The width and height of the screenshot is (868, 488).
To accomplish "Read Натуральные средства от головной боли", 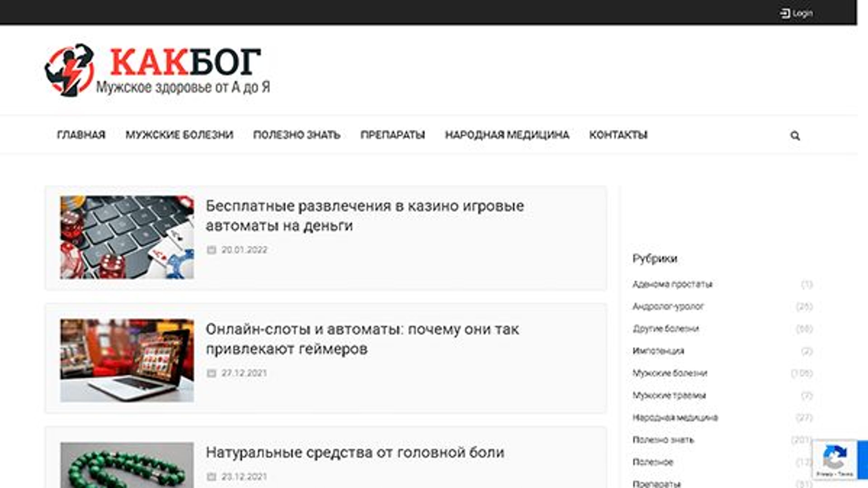I will [x=355, y=452].
